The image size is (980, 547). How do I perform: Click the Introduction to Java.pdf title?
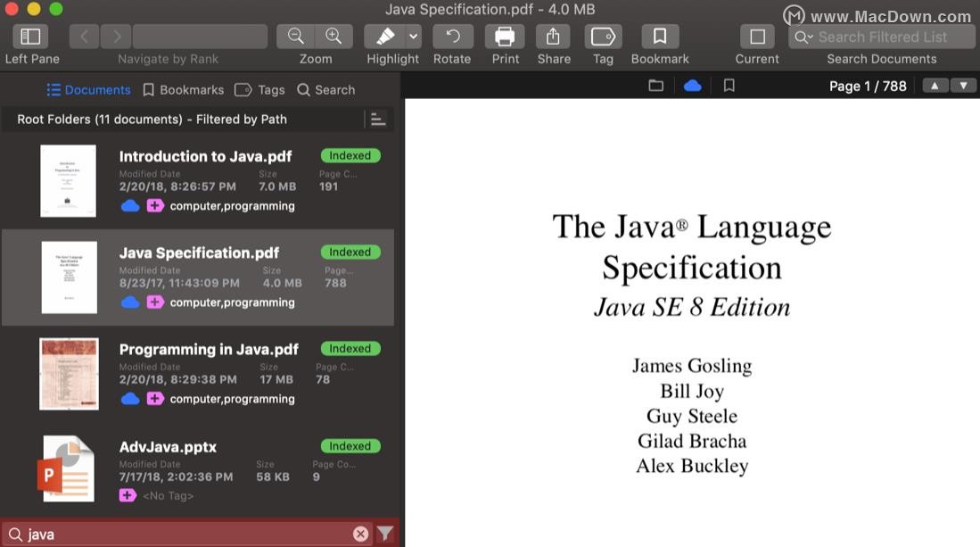(x=206, y=156)
